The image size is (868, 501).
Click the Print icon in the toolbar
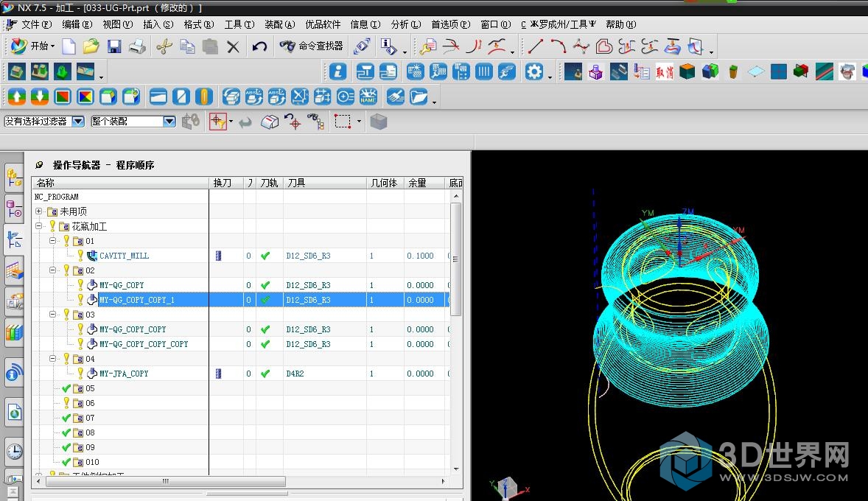click(138, 47)
